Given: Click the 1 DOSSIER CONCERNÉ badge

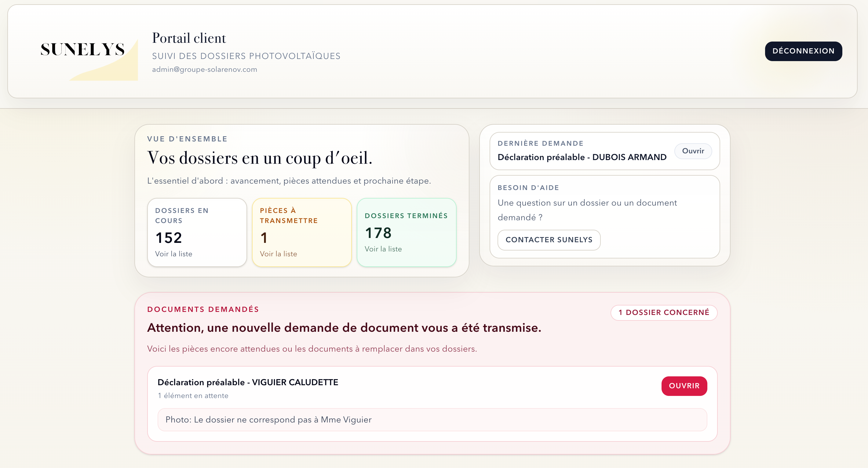Looking at the screenshot, I should (x=663, y=312).
